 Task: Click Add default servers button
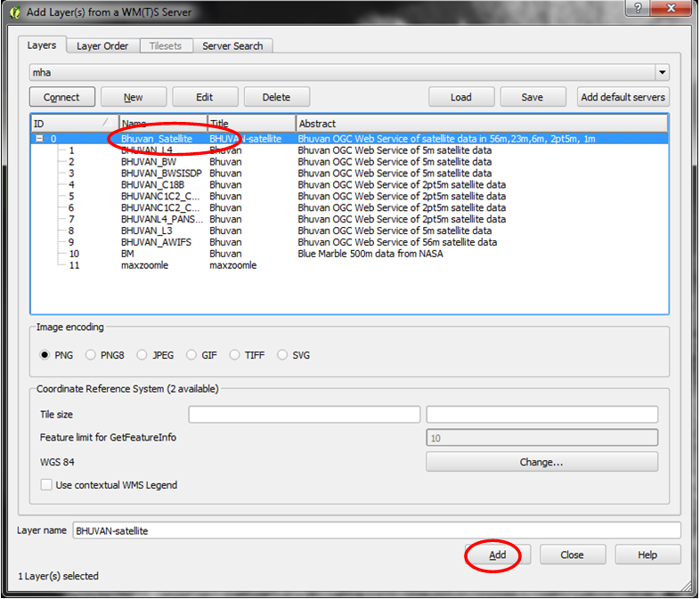pos(623,97)
